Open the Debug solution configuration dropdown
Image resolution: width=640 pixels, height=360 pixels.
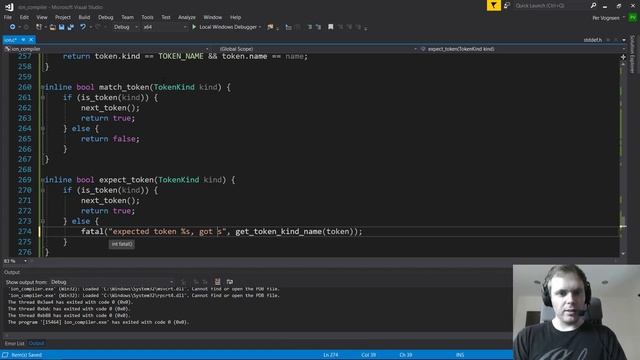pos(125,27)
